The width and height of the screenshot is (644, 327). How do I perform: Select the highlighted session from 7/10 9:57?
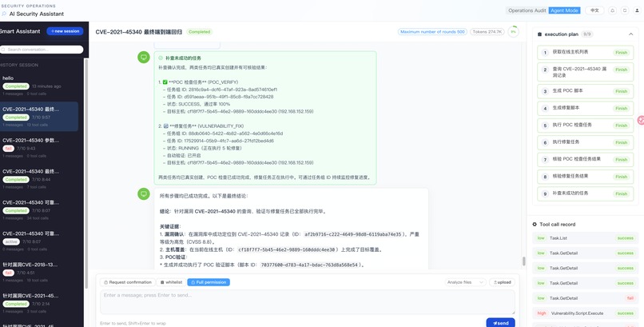[x=39, y=117]
